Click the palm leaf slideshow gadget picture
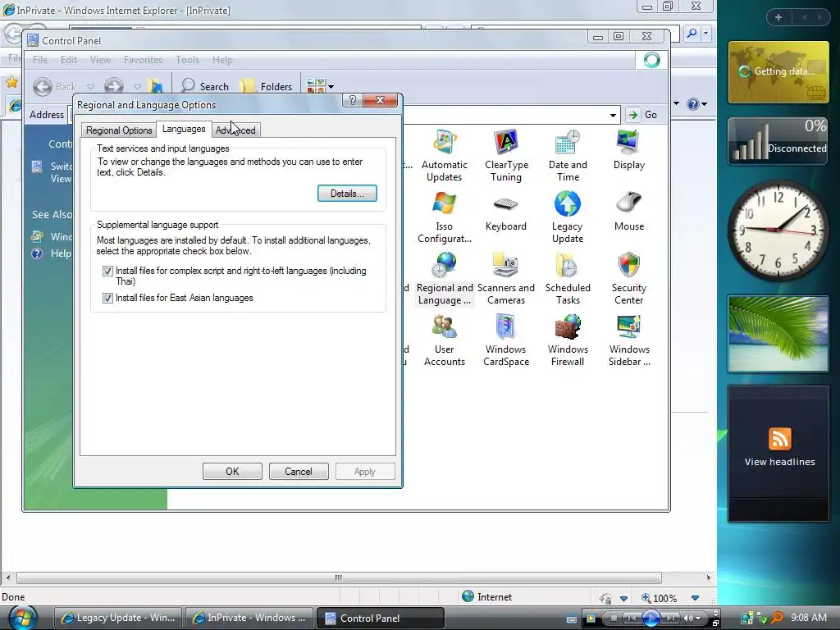840x630 pixels. [778, 334]
